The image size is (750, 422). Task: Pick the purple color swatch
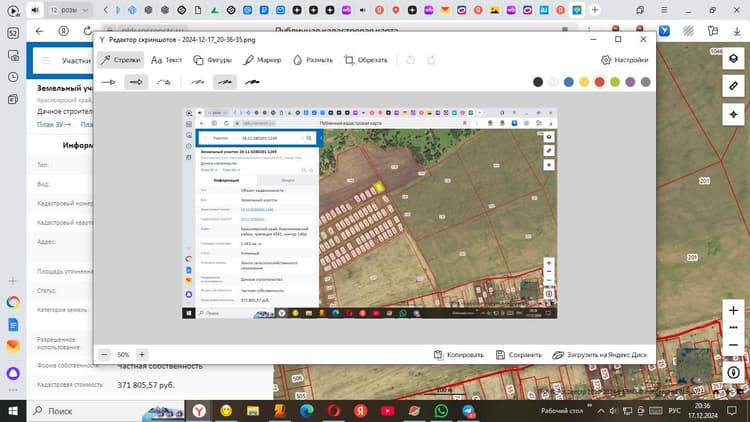tap(630, 82)
